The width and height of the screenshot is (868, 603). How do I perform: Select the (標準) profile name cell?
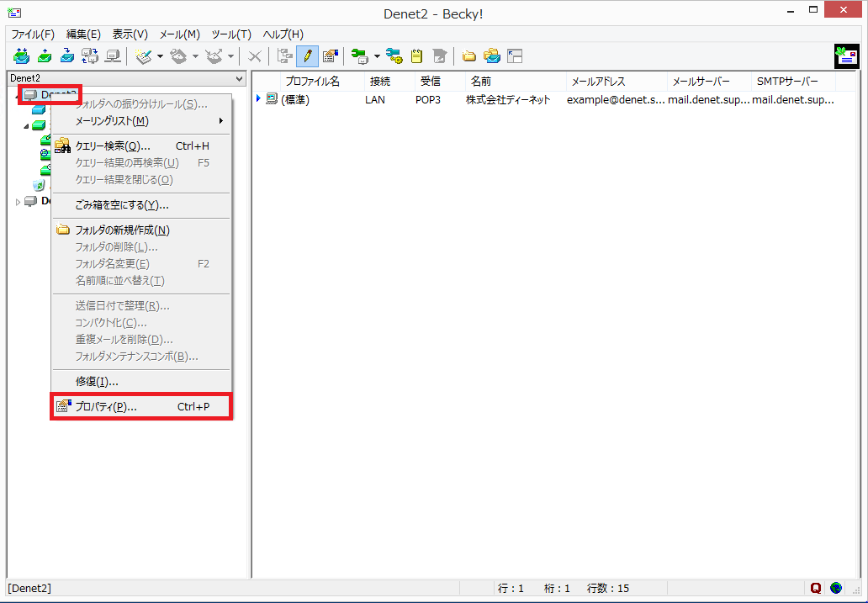(x=295, y=100)
